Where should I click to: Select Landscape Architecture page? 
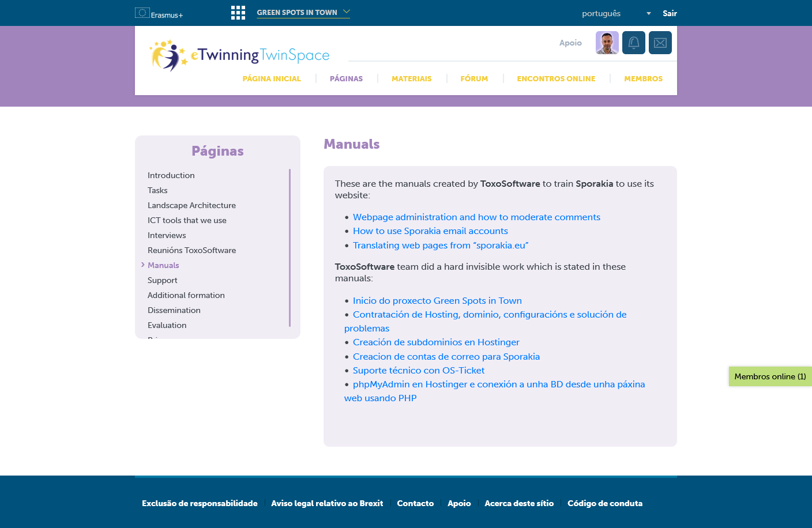click(x=191, y=205)
